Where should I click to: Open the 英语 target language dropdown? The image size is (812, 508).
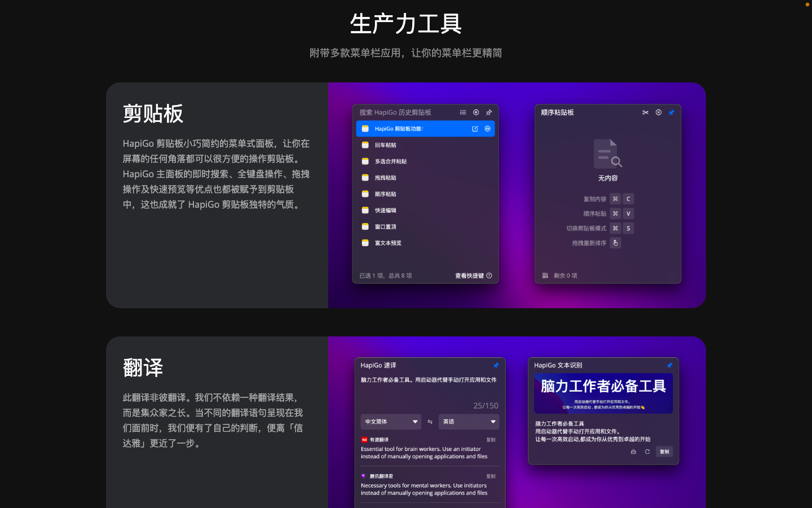[x=469, y=422]
